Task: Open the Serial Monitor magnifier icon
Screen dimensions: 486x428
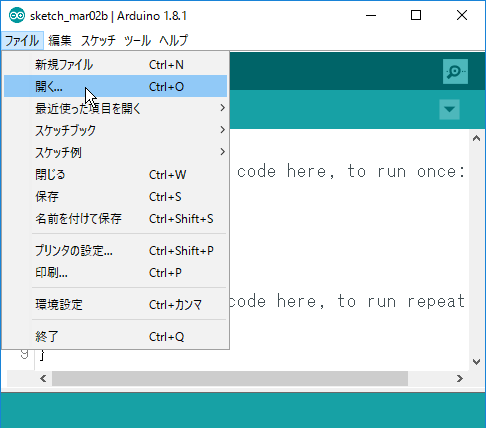Action: point(455,71)
